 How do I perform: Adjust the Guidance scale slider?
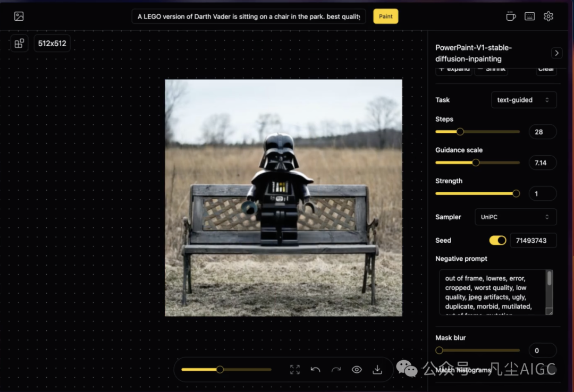click(477, 163)
